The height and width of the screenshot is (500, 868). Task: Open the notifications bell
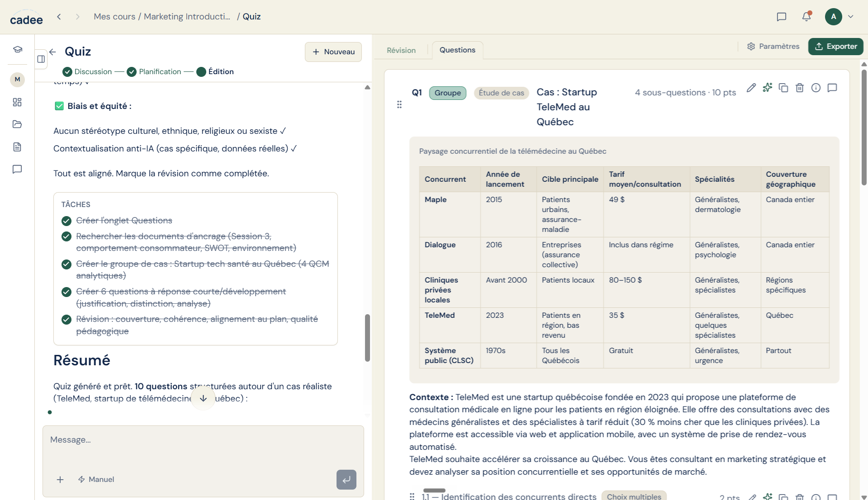point(806,17)
